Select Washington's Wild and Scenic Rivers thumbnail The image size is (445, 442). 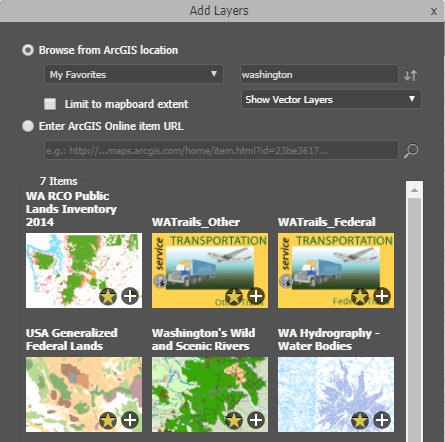pyautogui.click(x=210, y=394)
